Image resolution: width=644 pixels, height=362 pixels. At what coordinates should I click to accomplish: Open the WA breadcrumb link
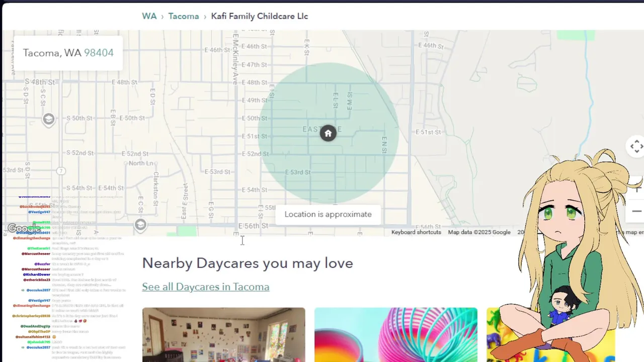click(149, 16)
